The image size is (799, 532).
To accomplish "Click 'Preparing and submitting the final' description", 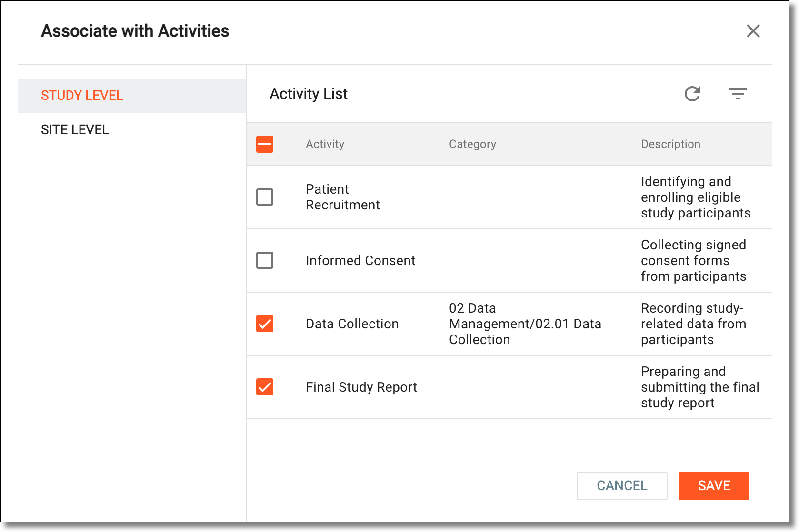I will [700, 387].
